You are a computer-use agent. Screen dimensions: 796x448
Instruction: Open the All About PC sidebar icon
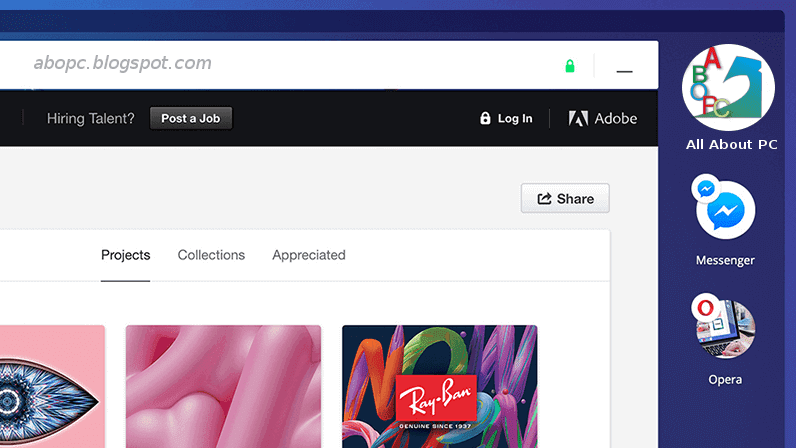(728, 88)
